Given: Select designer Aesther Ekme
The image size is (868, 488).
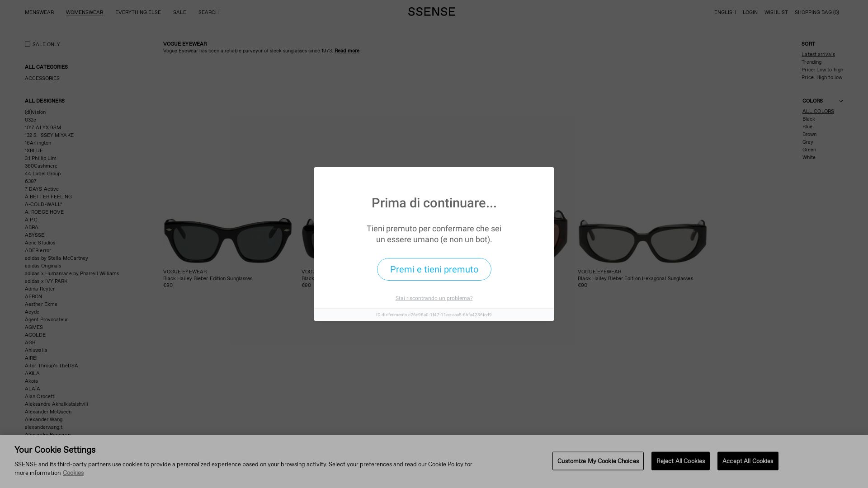Looking at the screenshot, I should coord(41,304).
